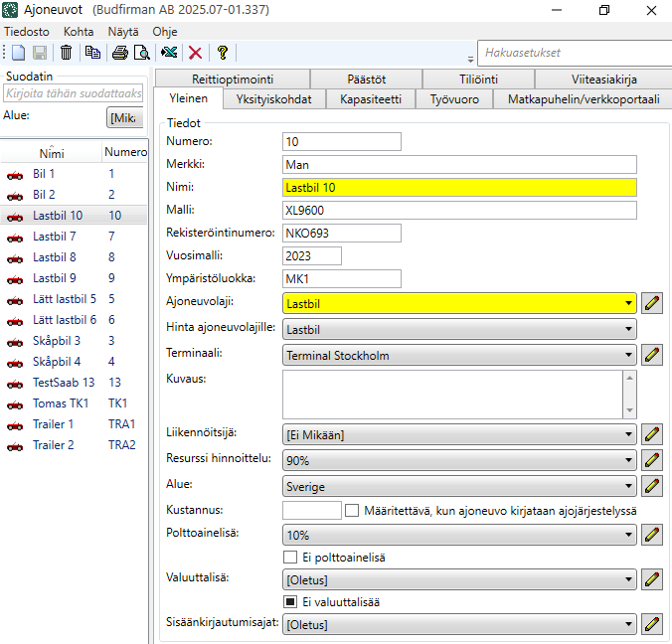The width and height of the screenshot is (672, 644).
Task: Click the Excel export toolbar icon
Action: pos(170,53)
